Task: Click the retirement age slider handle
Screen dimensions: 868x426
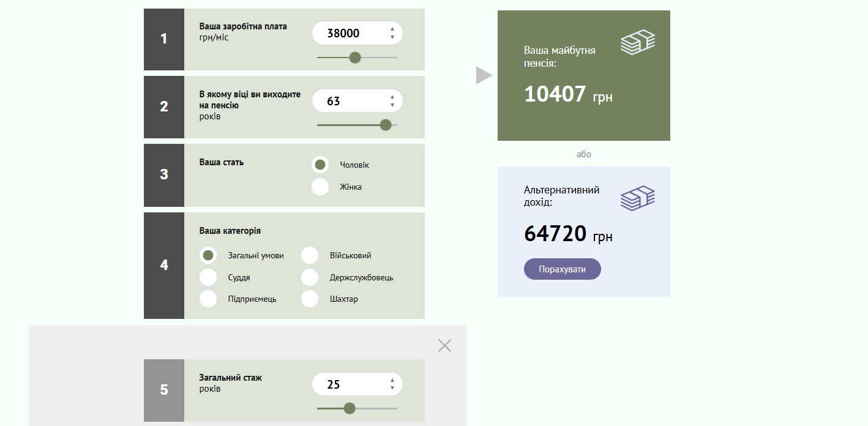Action: tap(386, 125)
